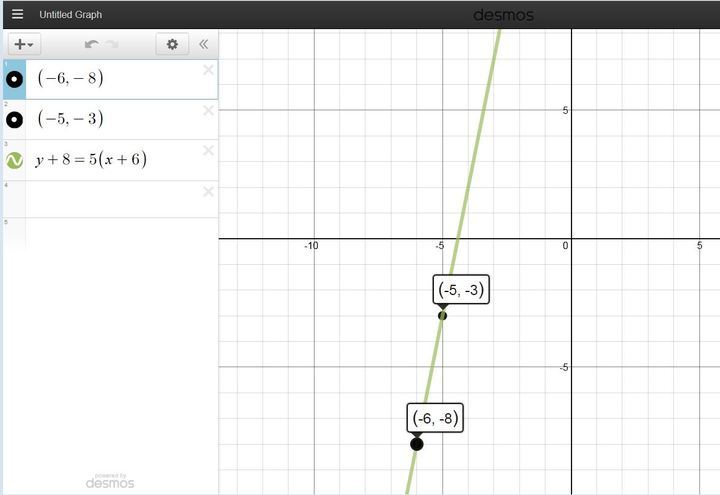Screen dimensions: 720x495
Task: Delete the (-6, -8) expression
Action: click(x=208, y=70)
